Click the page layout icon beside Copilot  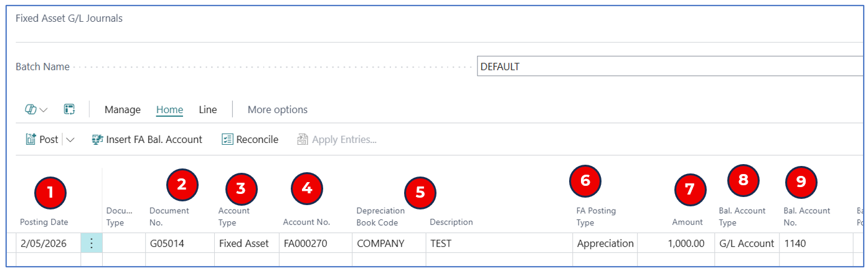pos(69,109)
